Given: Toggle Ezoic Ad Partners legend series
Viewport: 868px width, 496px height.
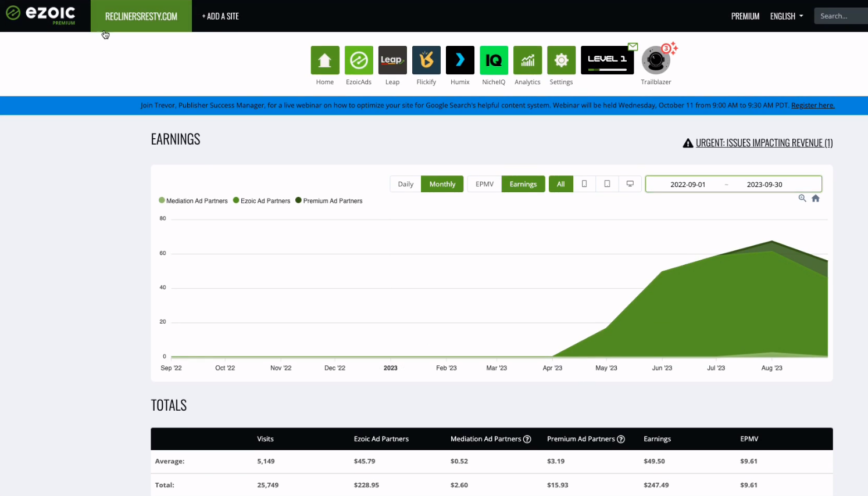Looking at the screenshot, I should (x=262, y=200).
